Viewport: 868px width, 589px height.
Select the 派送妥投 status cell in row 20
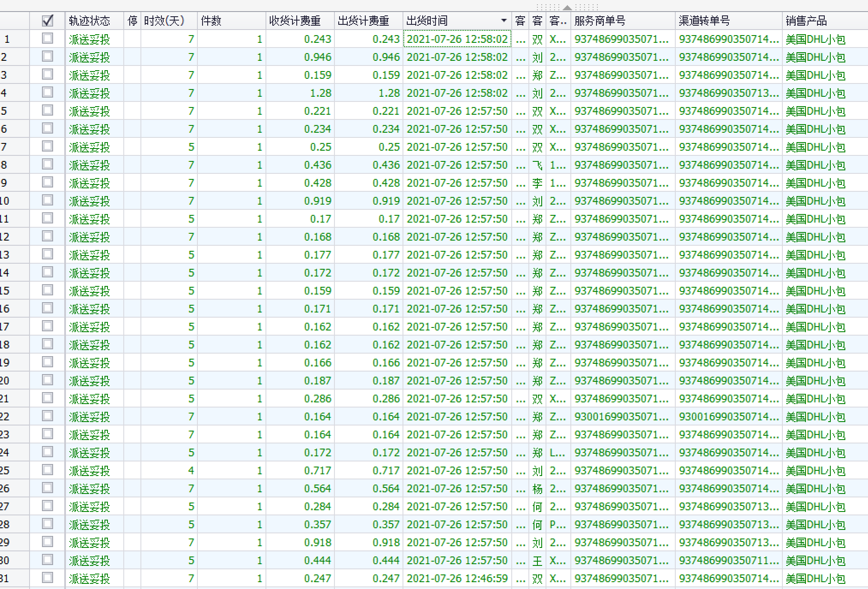click(94, 381)
